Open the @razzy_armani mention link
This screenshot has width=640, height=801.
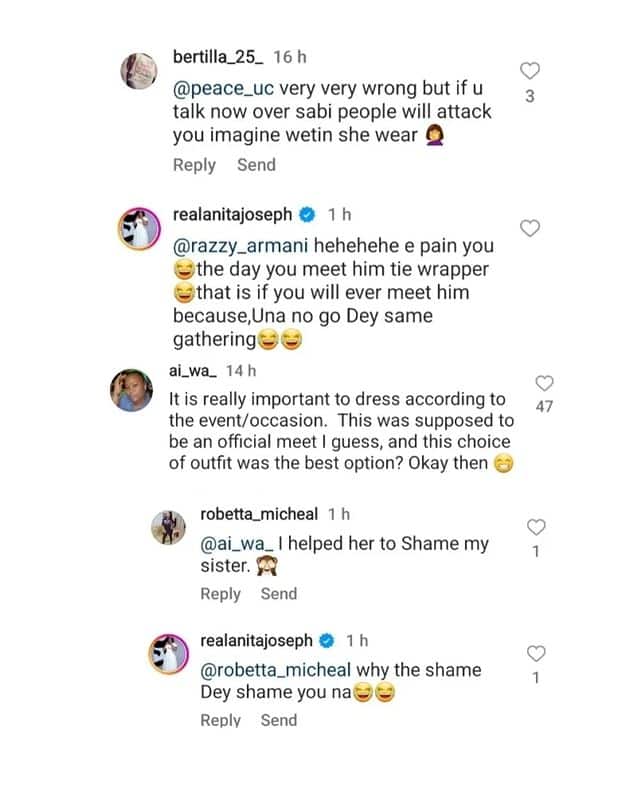[234, 245]
